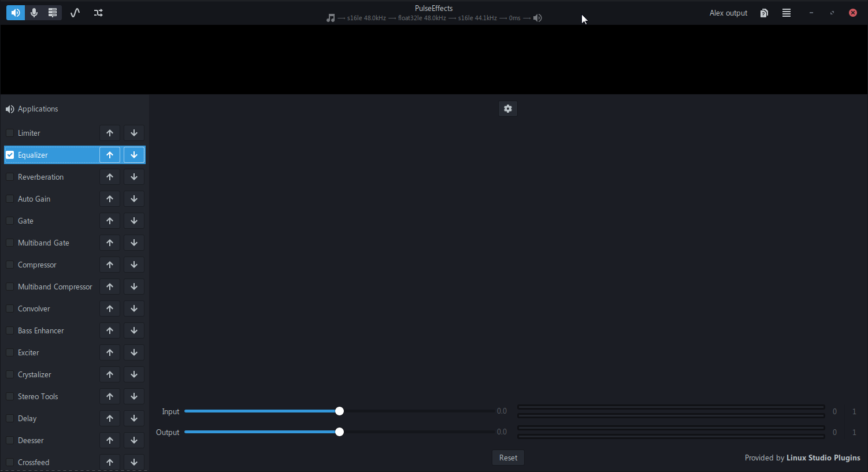
Task: Enable the Reverberation checkbox
Action: (x=10, y=177)
